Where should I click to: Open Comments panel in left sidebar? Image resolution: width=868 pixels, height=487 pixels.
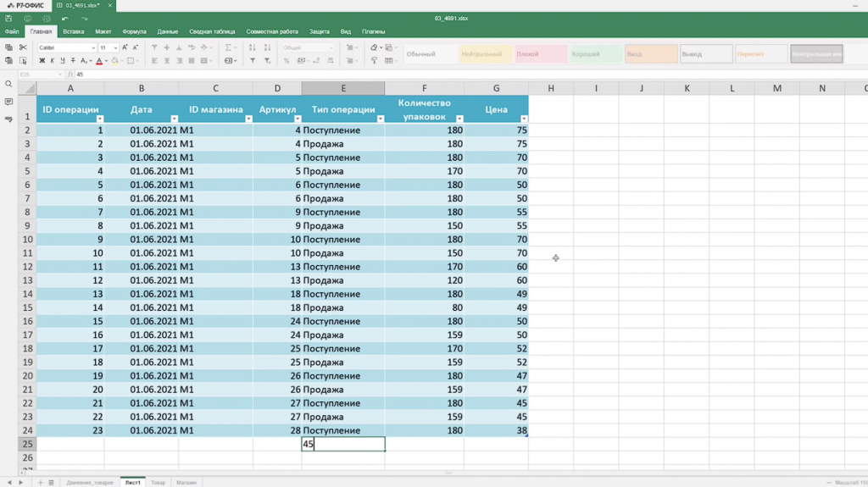(x=8, y=102)
